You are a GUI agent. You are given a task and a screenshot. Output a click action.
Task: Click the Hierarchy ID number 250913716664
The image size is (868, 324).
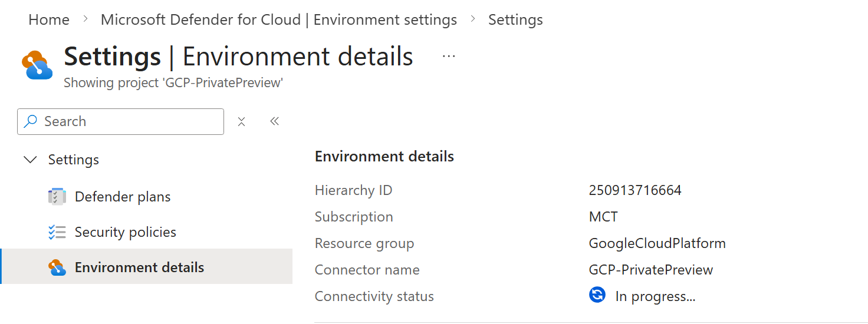point(635,190)
